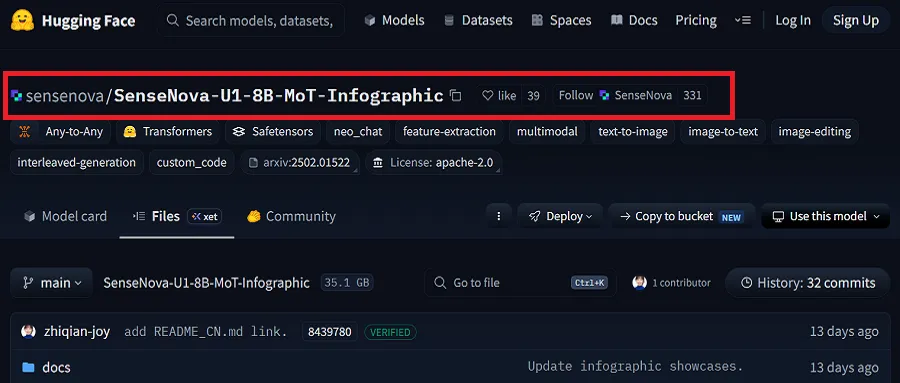Like the model with the heart button
This screenshot has height=383, width=900.
click(x=499, y=96)
